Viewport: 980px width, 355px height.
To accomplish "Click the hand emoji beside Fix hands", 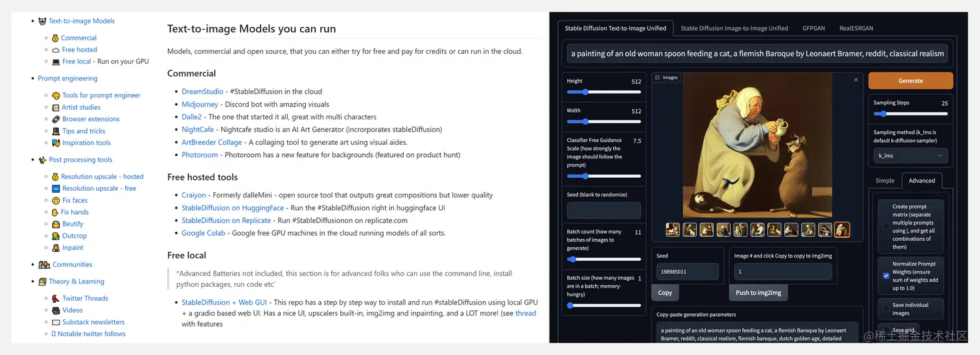I will 55,212.
